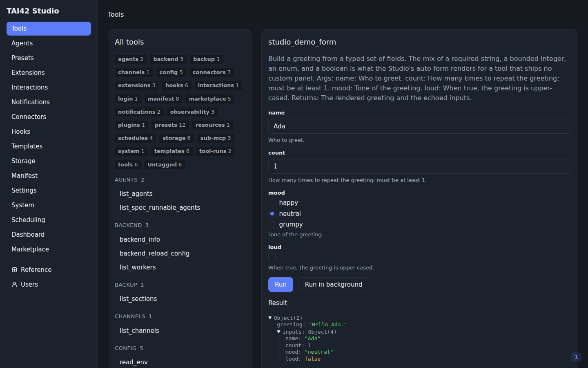Select the tool-runs 2 tag
Screen dimensions: 588x368
pyautogui.click(x=215, y=151)
